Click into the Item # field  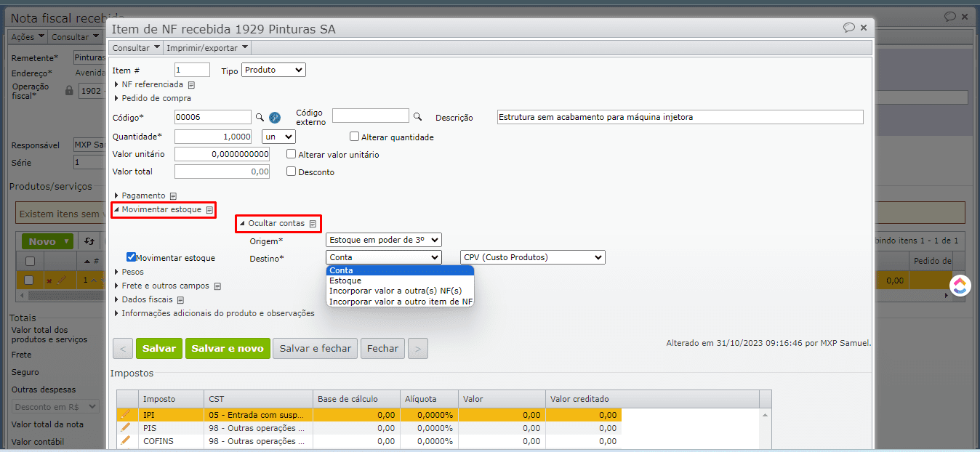pyautogui.click(x=192, y=70)
